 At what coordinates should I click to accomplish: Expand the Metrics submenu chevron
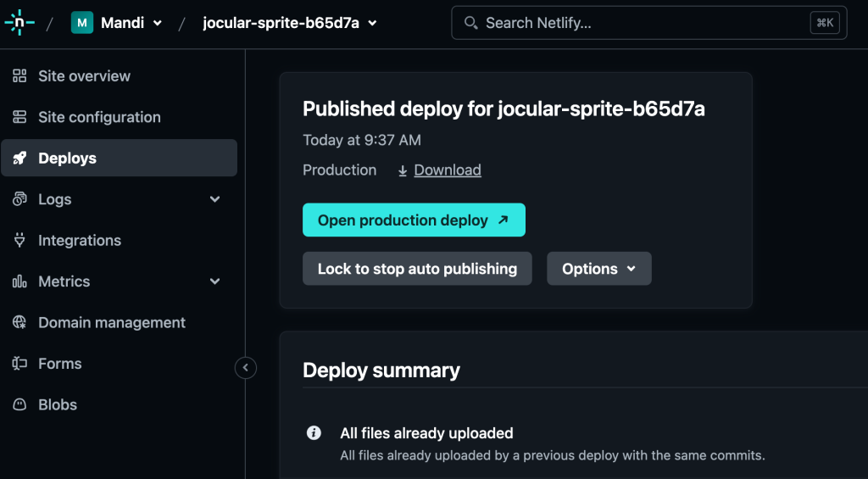pyautogui.click(x=214, y=281)
